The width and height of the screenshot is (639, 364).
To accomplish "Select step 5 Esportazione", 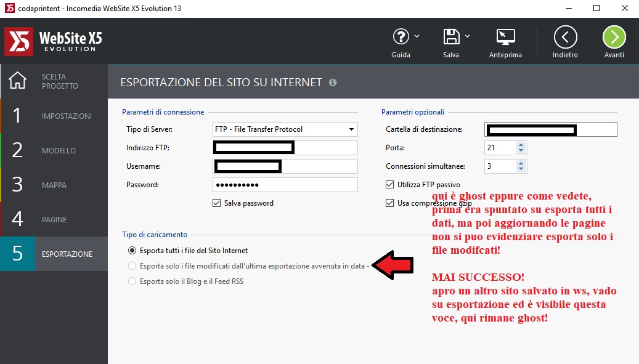I will [x=54, y=254].
